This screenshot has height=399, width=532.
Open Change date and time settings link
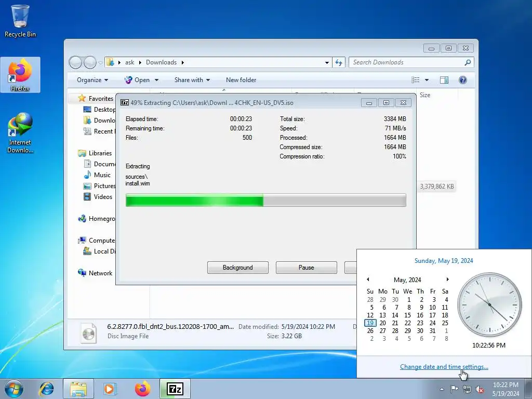click(444, 367)
